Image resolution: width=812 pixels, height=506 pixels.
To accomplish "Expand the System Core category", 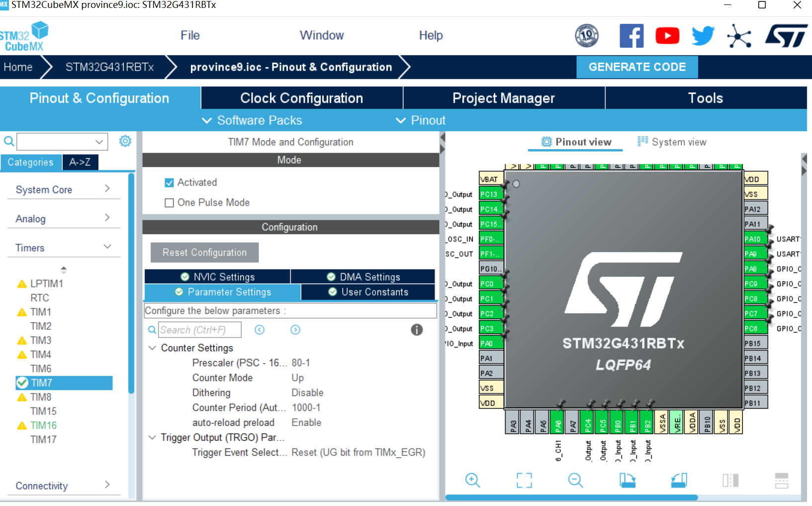I will pyautogui.click(x=64, y=189).
